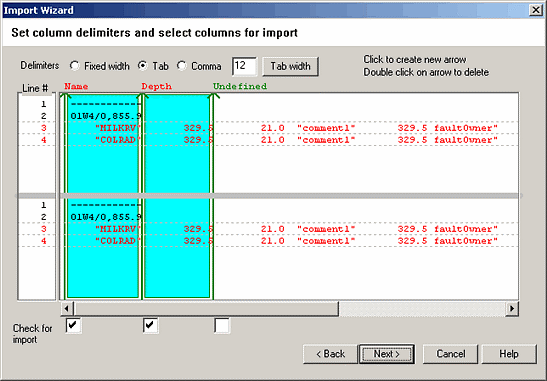Check import for the Undefined column
The image size is (547, 381).
[x=222, y=326]
